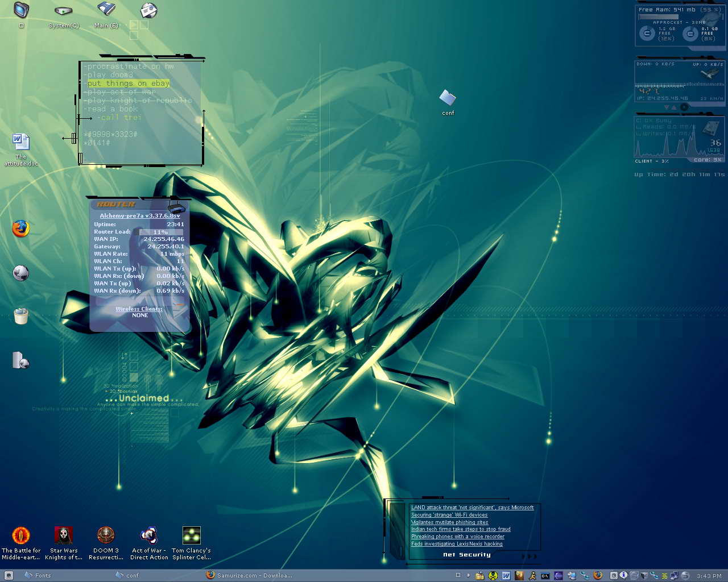Click the Alchemy-pre7a router firmware link
The width and height of the screenshot is (728, 582).
point(140,216)
